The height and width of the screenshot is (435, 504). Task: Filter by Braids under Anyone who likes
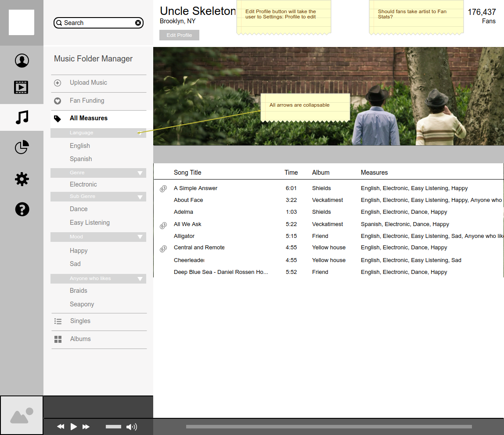[79, 291]
